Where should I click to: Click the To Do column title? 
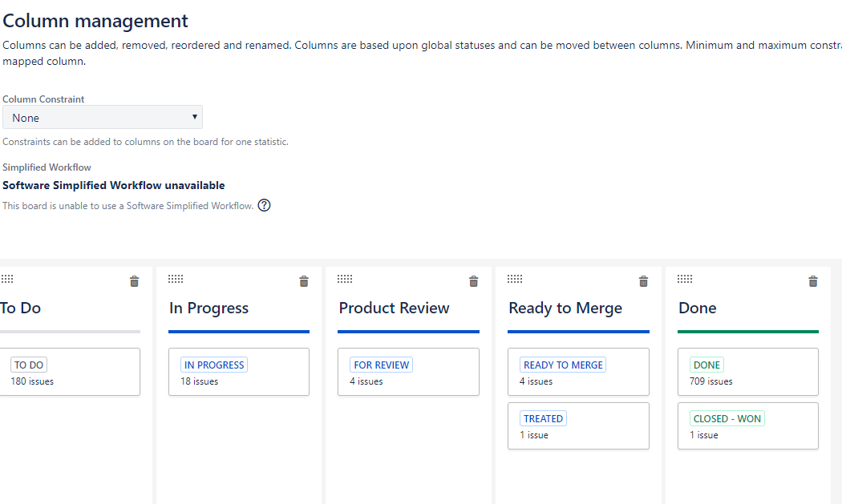tap(20, 308)
